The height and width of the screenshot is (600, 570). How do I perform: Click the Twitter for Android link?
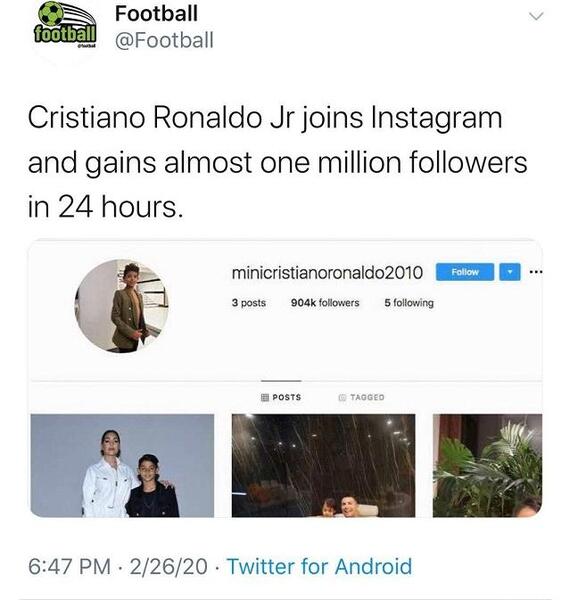click(319, 566)
